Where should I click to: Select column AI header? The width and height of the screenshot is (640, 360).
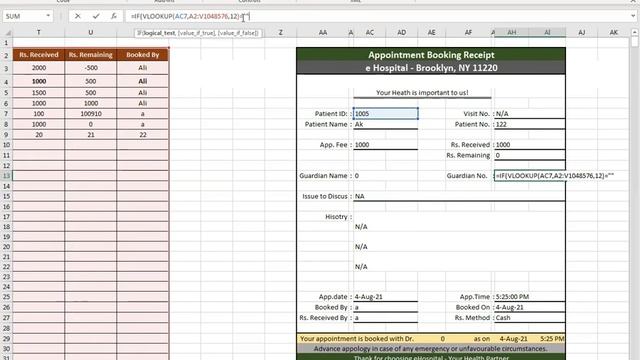pyautogui.click(x=547, y=32)
